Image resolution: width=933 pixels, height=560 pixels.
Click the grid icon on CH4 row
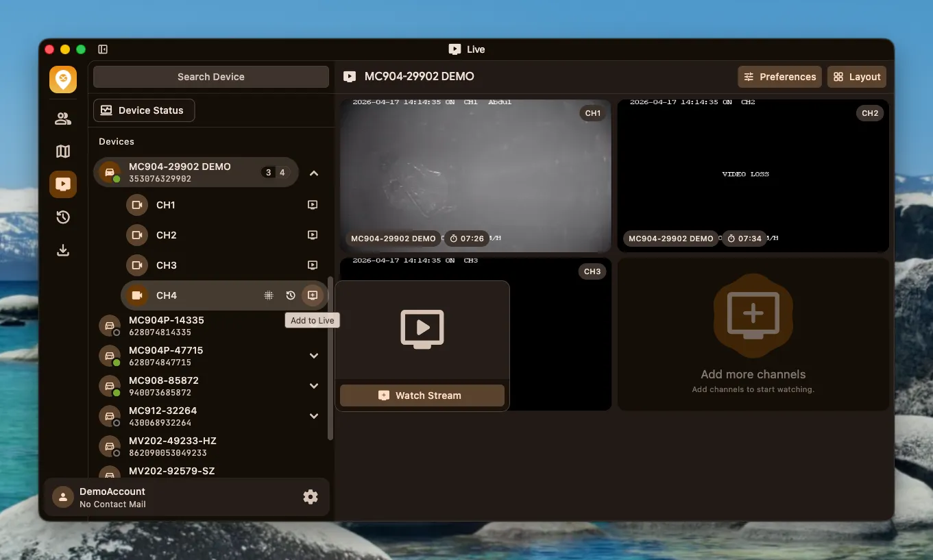269,295
